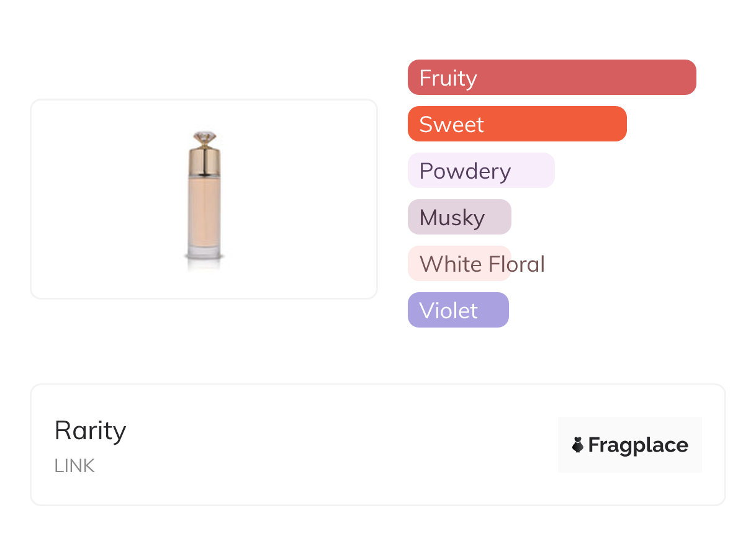Click the word Powdery inside the lilac bar
This screenshot has height=536, width=756.
465,171
